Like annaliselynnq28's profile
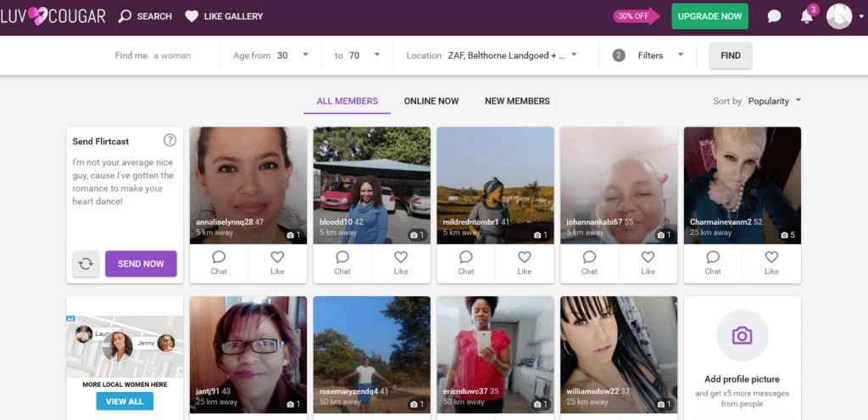868x420 pixels. click(x=277, y=263)
